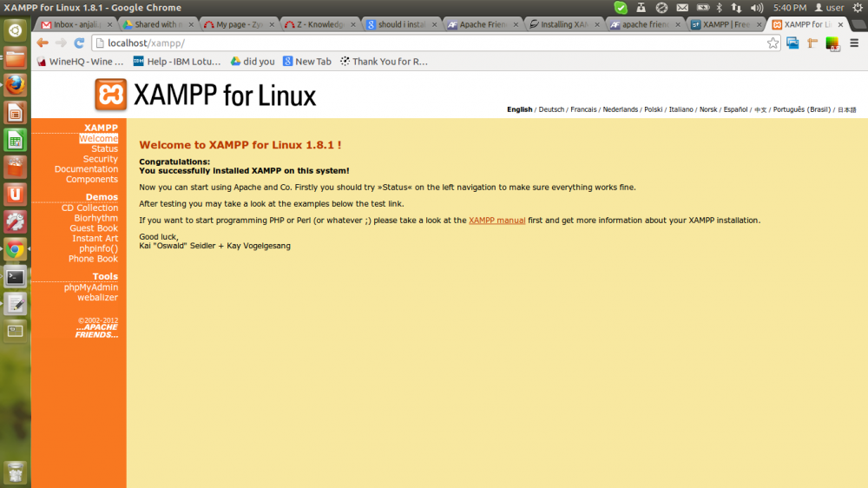Image resolution: width=868 pixels, height=488 pixels.
Task: Reload the localhost page
Action: (79, 43)
